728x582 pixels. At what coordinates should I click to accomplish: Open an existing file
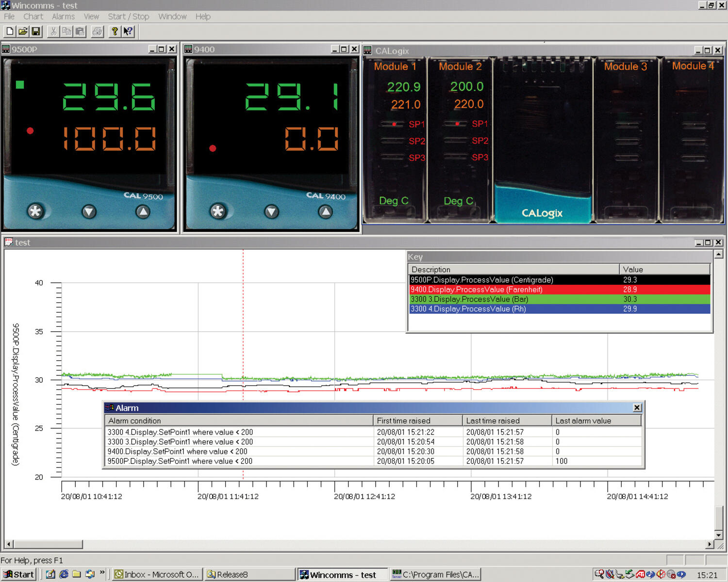(x=23, y=32)
